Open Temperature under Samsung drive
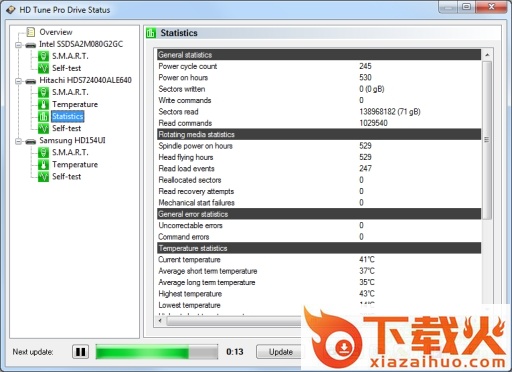Screen dimensions: 512x372 coord(75,164)
